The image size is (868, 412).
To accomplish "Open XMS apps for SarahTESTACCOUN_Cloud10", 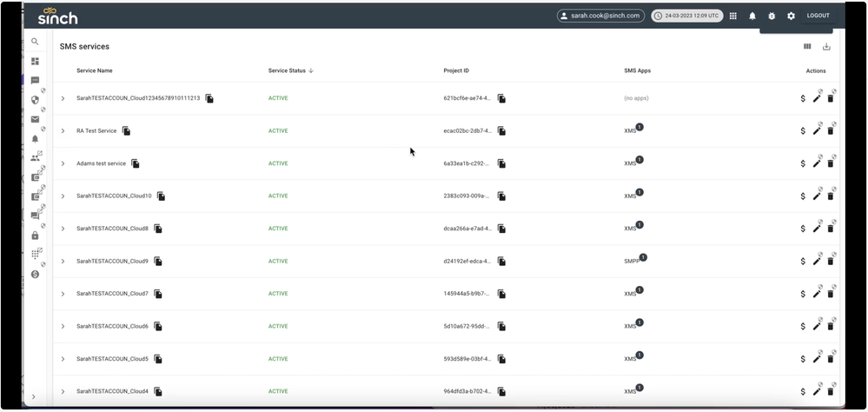I will coord(633,195).
